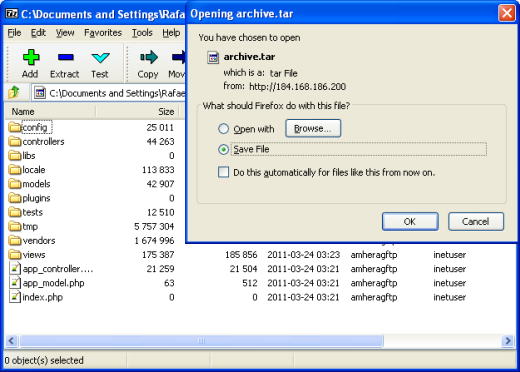The width and height of the screenshot is (520, 372).
Task: Click the size value 113 833
Action: click(x=158, y=170)
